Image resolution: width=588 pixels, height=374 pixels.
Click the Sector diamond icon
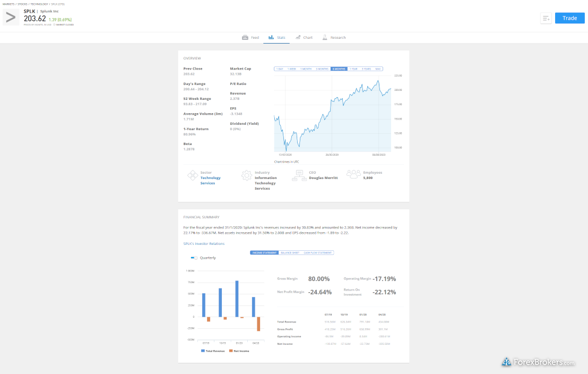[x=193, y=175]
